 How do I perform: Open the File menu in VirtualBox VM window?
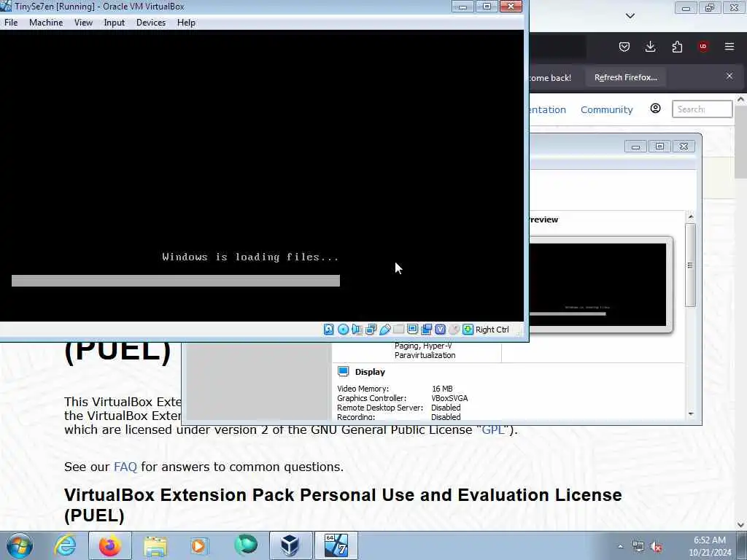[11, 23]
